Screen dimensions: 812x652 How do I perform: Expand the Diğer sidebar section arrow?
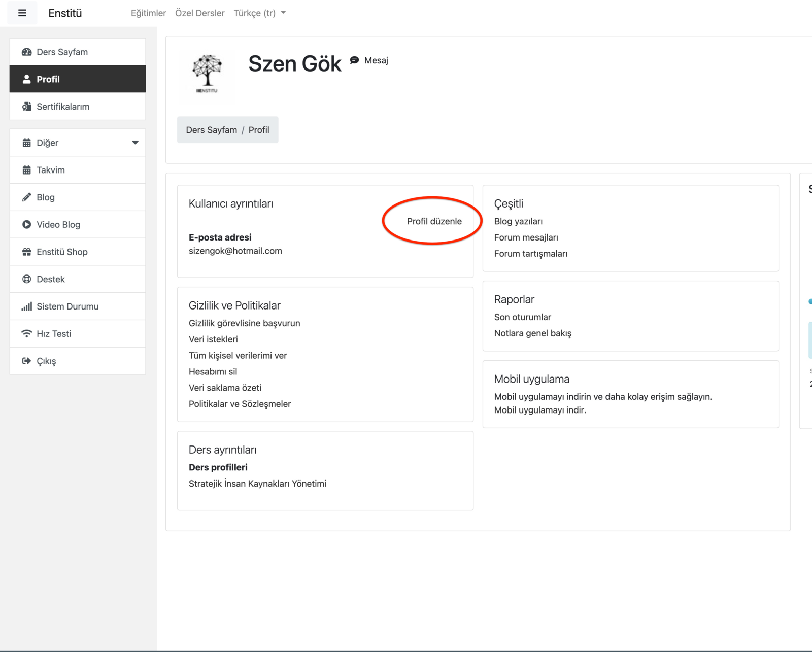coord(135,143)
